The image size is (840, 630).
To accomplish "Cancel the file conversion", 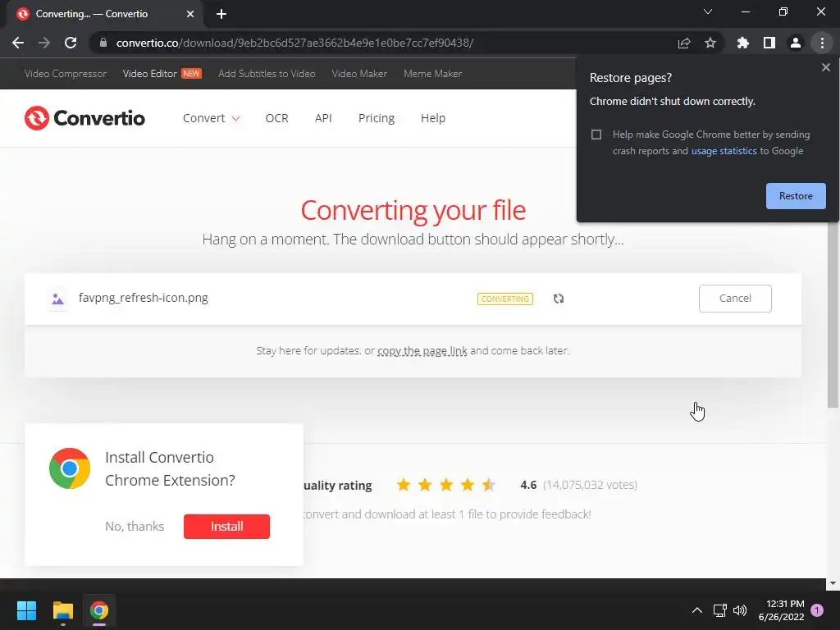I will [x=735, y=299].
